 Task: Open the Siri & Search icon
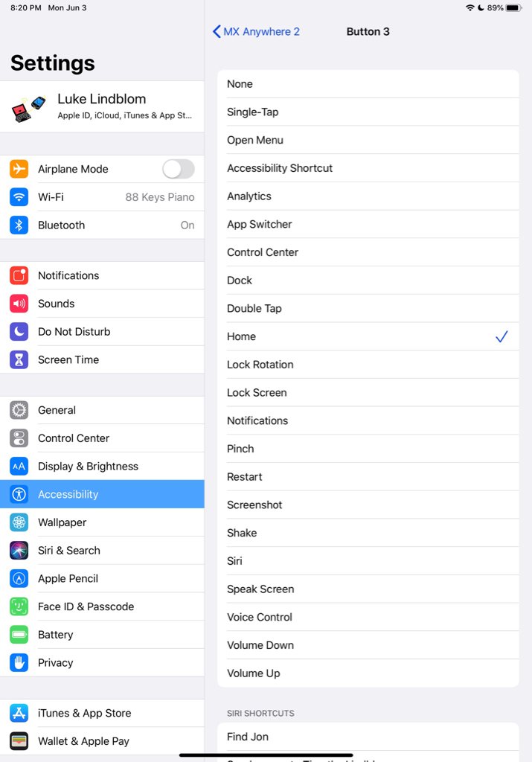[x=19, y=551]
